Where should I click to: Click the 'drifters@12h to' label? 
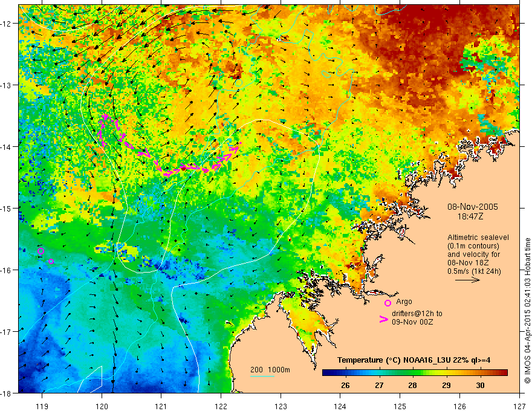(x=417, y=314)
